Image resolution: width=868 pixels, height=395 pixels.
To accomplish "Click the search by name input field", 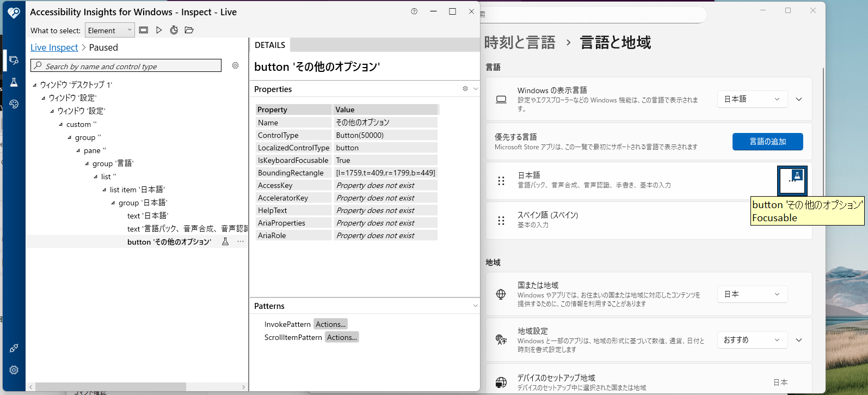I will pyautogui.click(x=126, y=66).
